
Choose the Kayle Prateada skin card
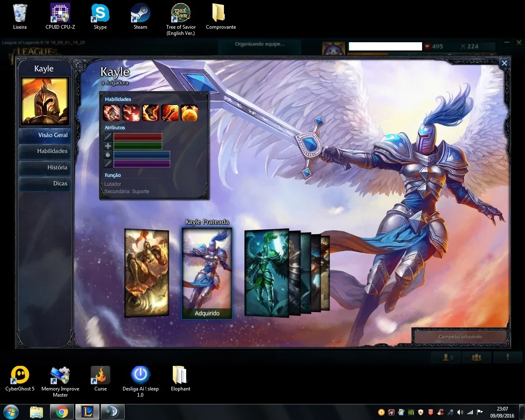[207, 273]
